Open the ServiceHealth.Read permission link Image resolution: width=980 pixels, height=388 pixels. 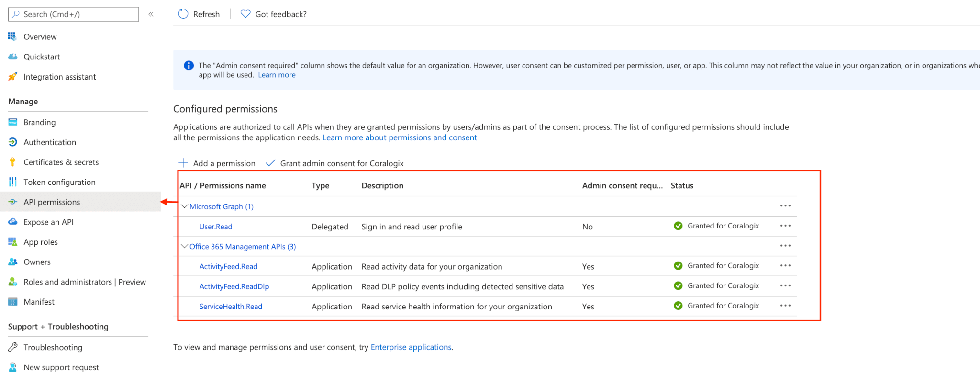click(231, 307)
